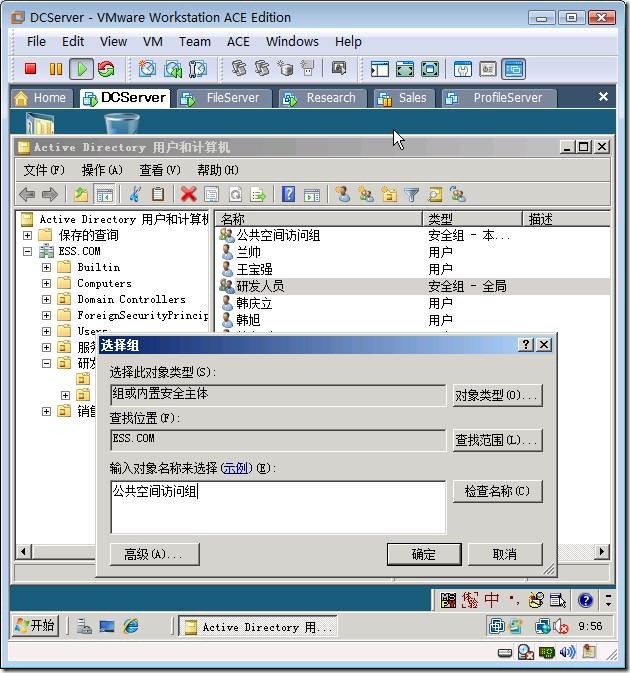Expand the 销售 organizational unit node
The height and width of the screenshot is (673, 630).
click(46, 412)
